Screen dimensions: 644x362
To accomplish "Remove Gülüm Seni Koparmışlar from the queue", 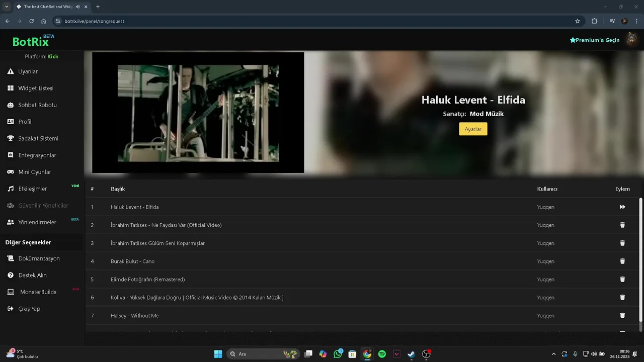I will pyautogui.click(x=622, y=243).
